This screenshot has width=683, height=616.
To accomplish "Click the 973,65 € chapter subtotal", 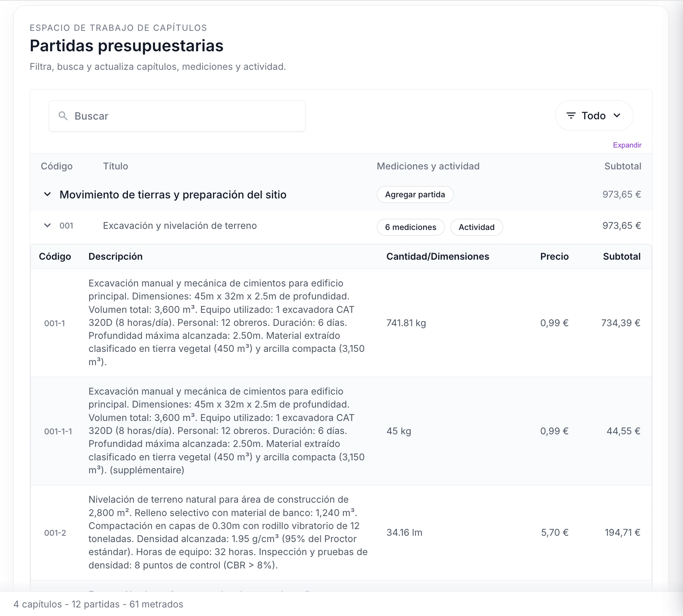I will tap(621, 194).
